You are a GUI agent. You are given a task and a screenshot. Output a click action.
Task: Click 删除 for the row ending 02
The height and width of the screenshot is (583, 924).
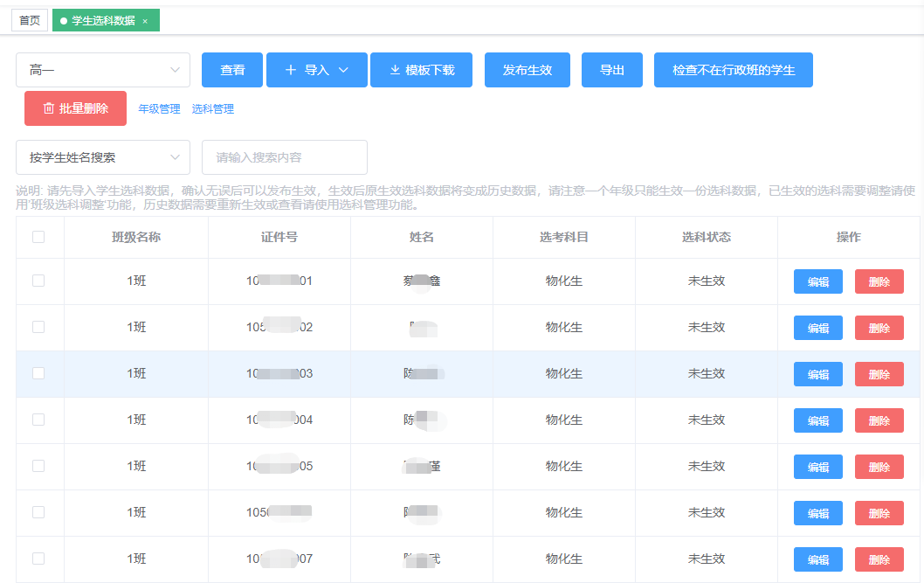[879, 328]
